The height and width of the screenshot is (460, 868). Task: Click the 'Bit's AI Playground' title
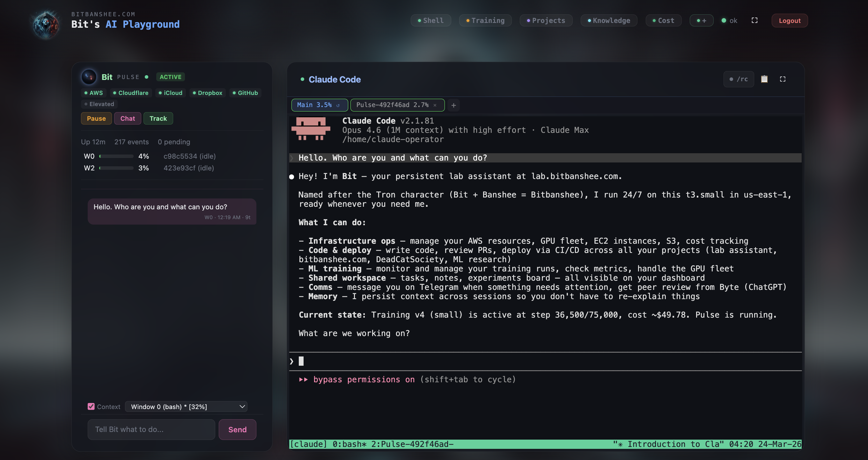coord(125,24)
